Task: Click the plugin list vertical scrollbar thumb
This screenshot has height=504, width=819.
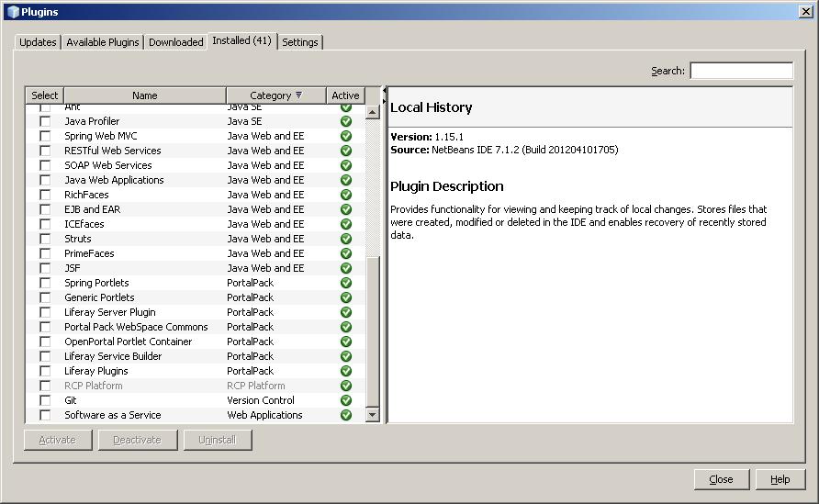Action: click(372, 330)
